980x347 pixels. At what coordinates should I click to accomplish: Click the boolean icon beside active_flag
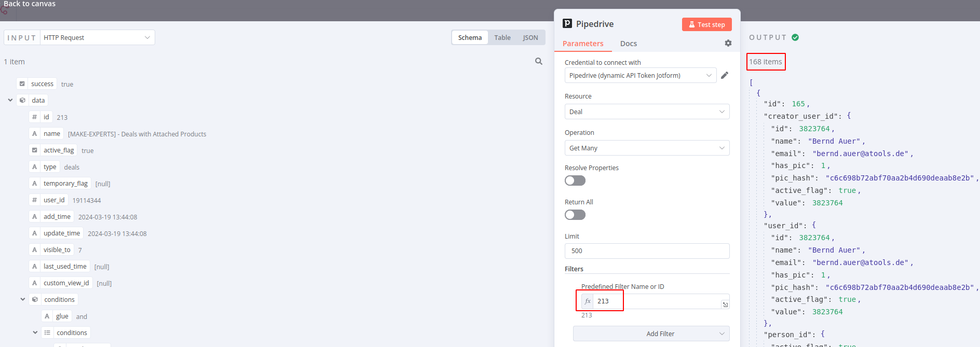point(35,150)
